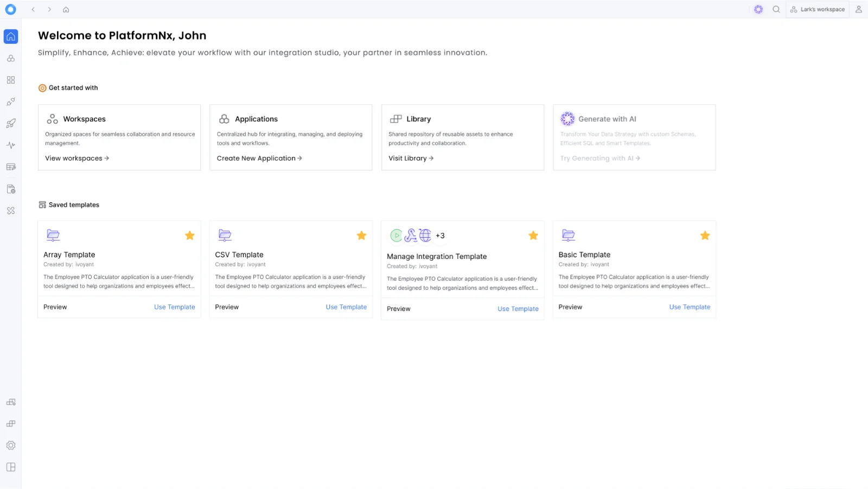Go back with the left arrow

33,9
